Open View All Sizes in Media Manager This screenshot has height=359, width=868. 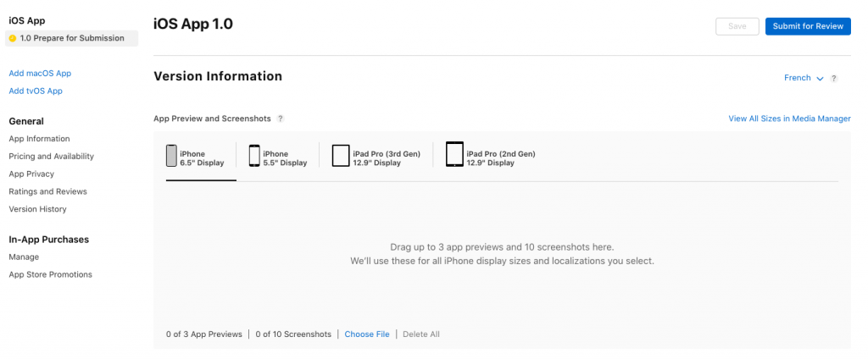(x=789, y=119)
